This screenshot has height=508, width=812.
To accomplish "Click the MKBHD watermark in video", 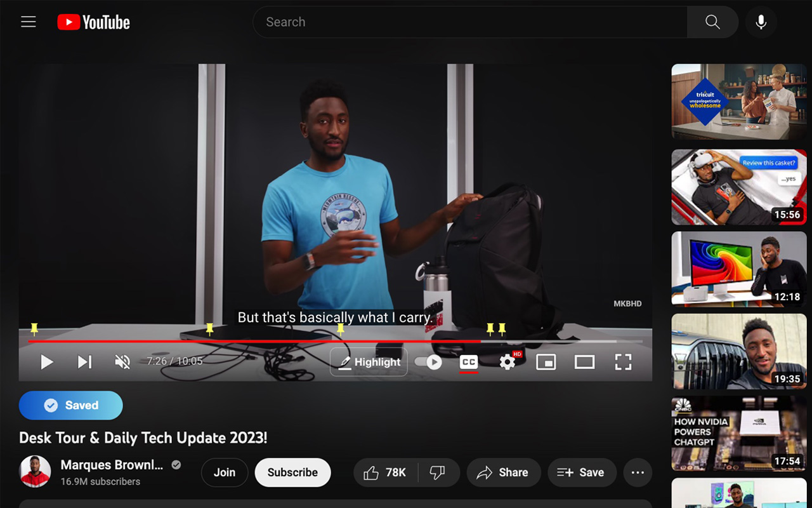I will tap(627, 304).
